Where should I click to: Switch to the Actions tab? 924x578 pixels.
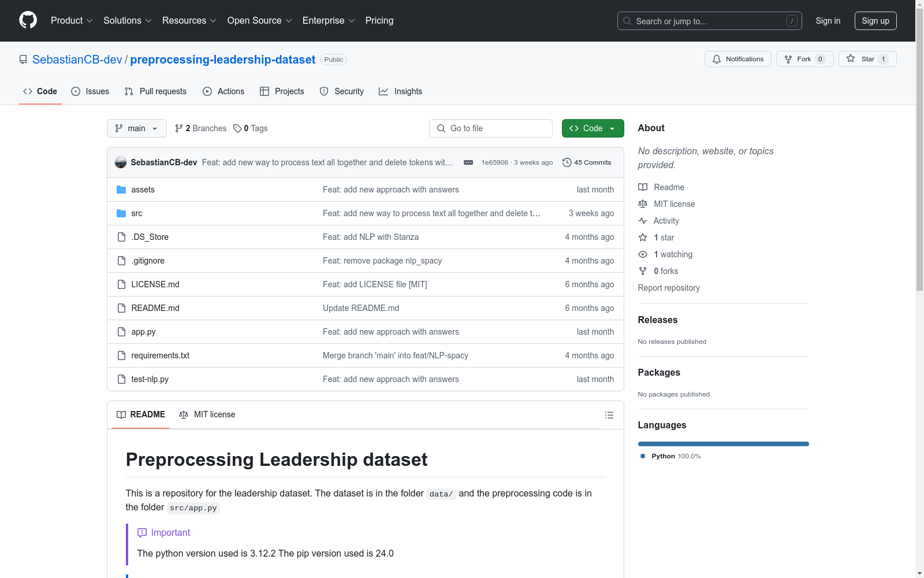(223, 91)
